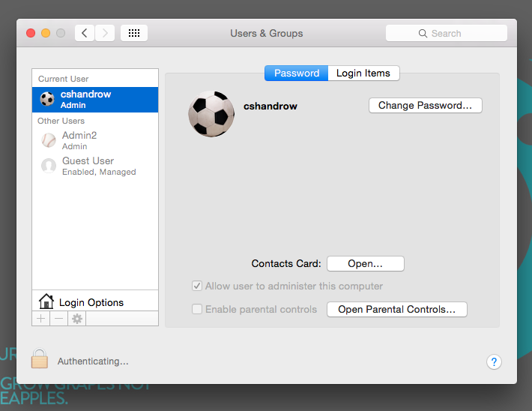Click the large soccer ball profile picture
The height and width of the screenshot is (411, 532).
211,114
